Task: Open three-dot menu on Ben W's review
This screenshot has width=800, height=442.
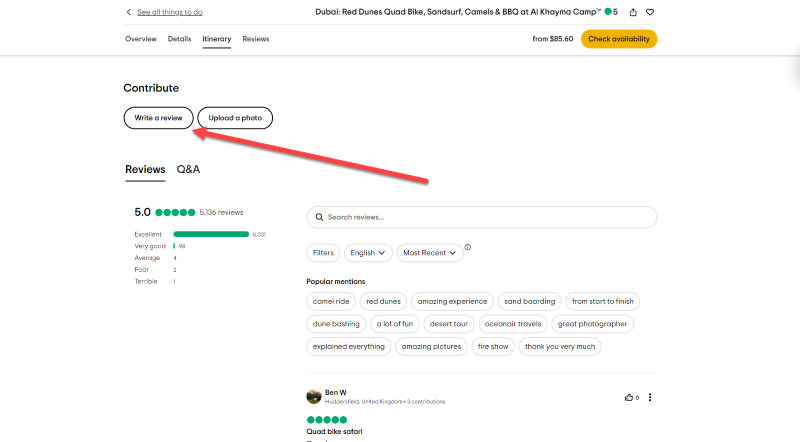Action: [x=650, y=398]
